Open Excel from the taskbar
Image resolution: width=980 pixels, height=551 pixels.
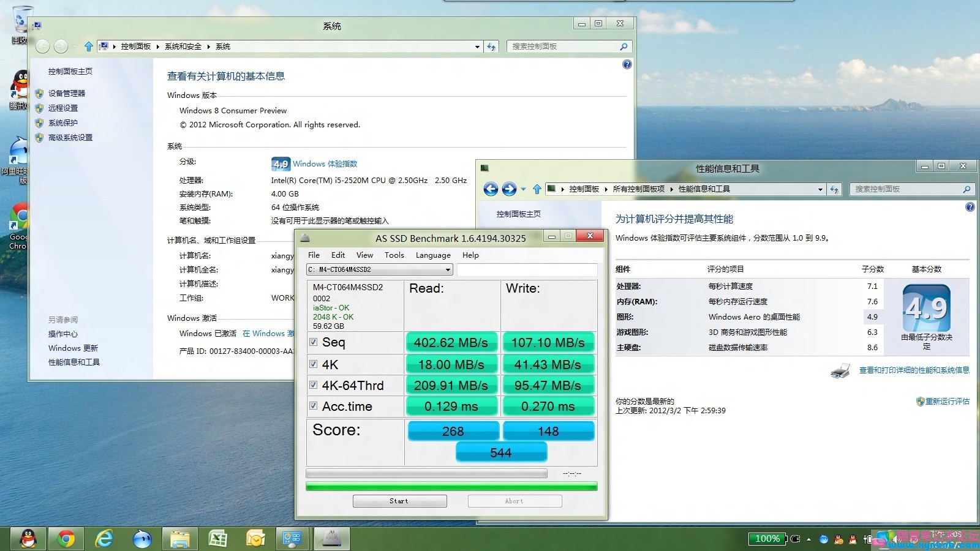coord(217,539)
